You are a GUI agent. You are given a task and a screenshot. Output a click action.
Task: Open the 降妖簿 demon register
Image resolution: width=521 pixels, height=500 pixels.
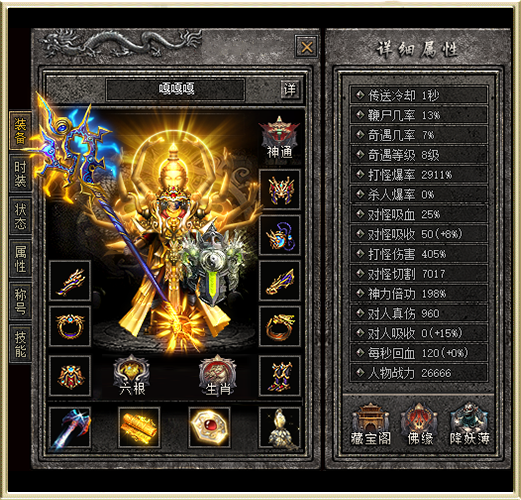pos(469,424)
